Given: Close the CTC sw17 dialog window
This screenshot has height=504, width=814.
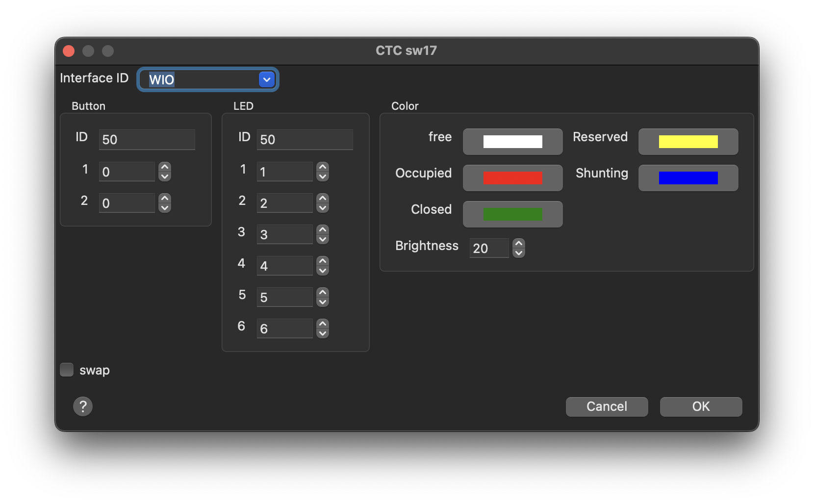Looking at the screenshot, I should 69,51.
